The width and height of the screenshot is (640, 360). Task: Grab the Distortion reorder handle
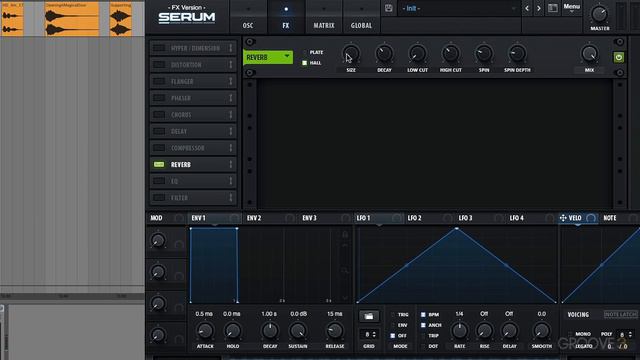[231, 65]
